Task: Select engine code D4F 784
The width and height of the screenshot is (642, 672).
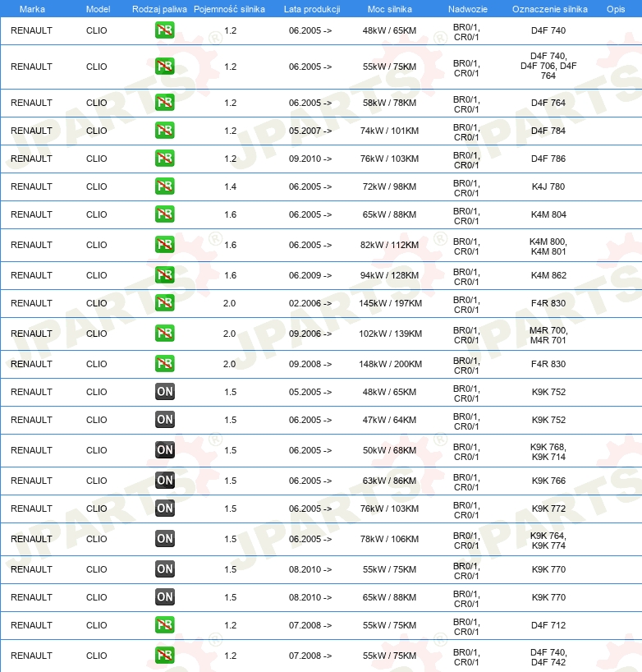Action: [548, 131]
